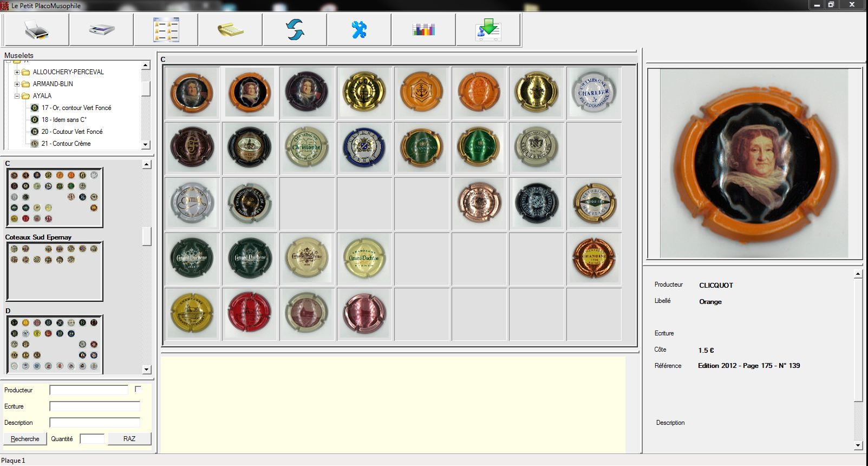868x466 pixels.
Task: Open the C plaque thumbnail
Action: coord(54,198)
